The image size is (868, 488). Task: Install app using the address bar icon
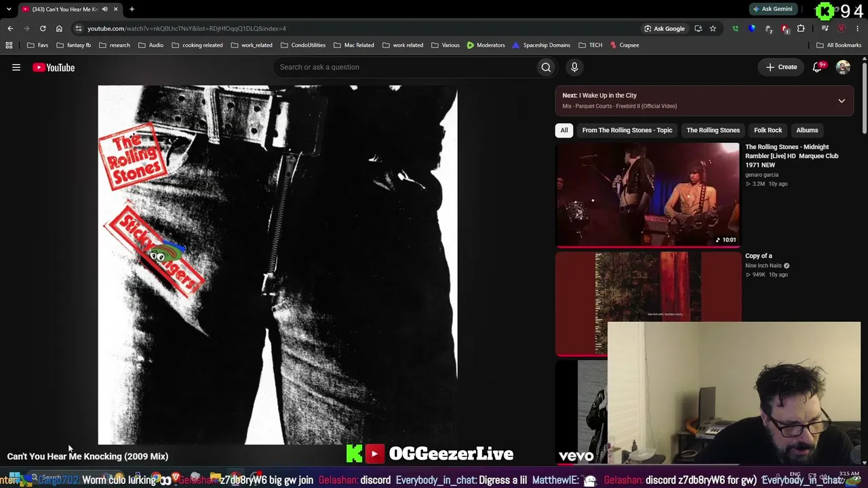tap(698, 28)
